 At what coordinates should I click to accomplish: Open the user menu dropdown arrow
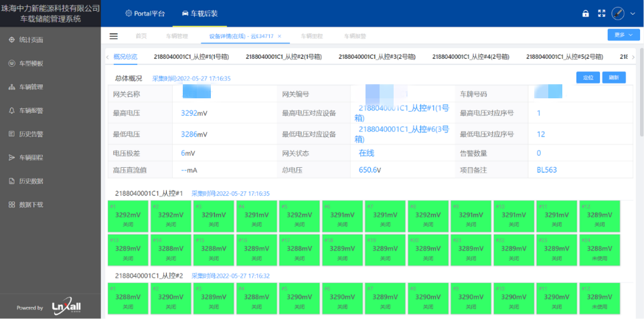[x=631, y=14]
